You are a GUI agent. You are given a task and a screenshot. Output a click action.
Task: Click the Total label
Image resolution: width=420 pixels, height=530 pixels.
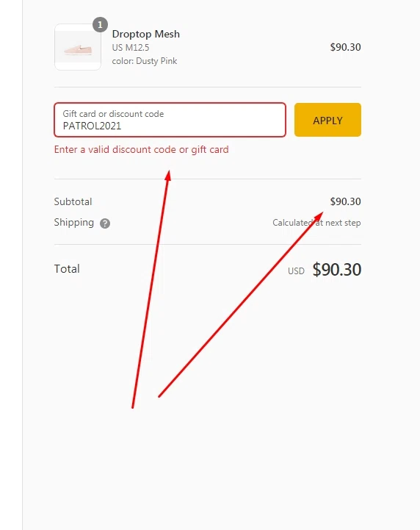point(67,269)
